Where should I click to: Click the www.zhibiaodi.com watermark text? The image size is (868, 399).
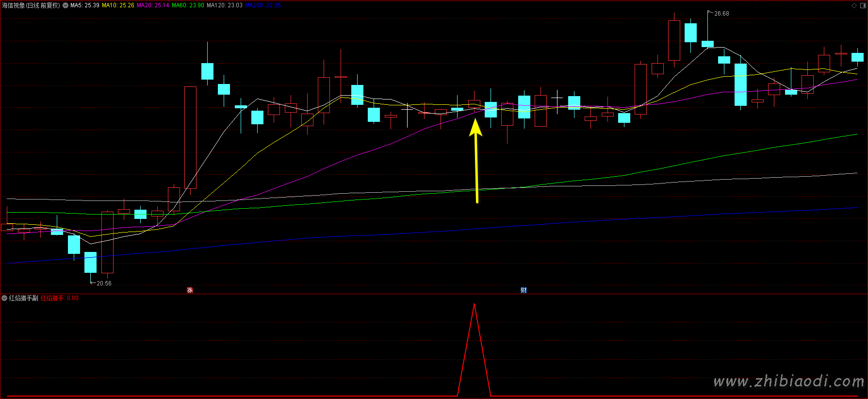(788, 382)
